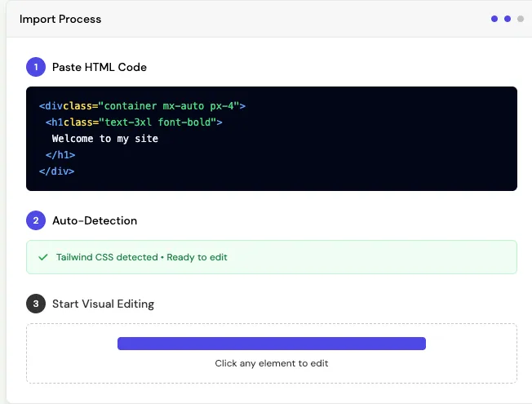The width and height of the screenshot is (532, 404).
Task: Click the Paste HTML Code heading
Action: tap(100, 67)
